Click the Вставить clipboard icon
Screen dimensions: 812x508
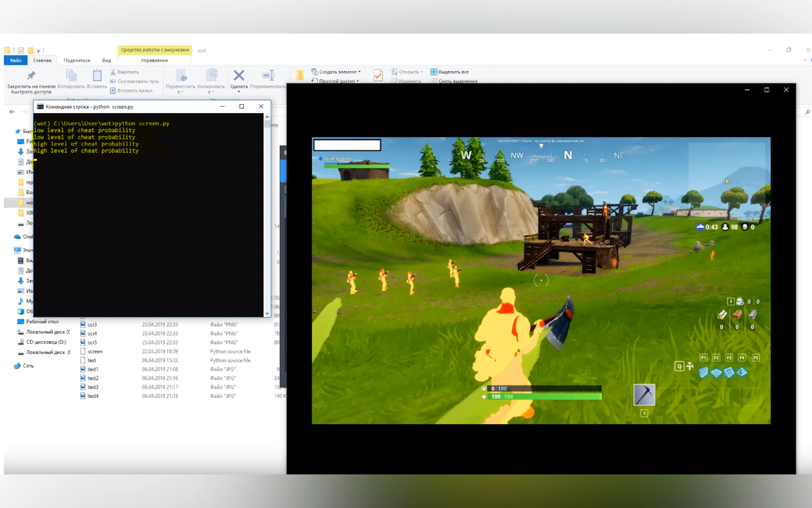97,75
